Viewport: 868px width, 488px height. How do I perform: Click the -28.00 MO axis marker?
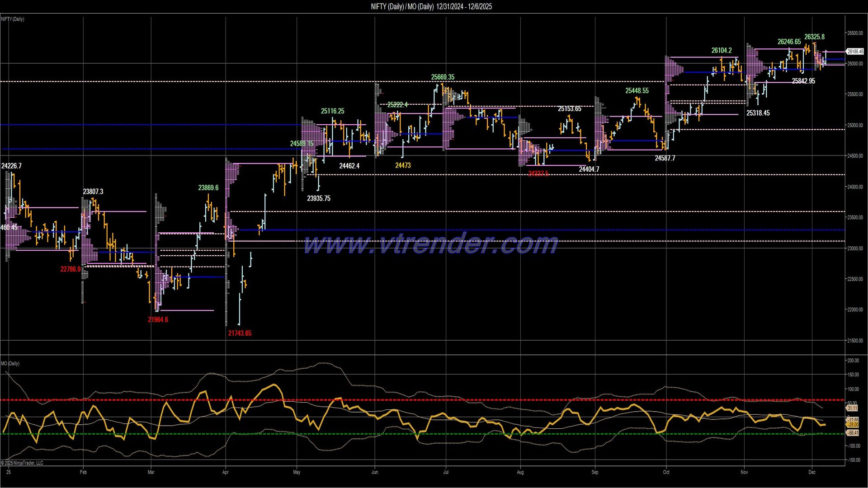[853, 425]
